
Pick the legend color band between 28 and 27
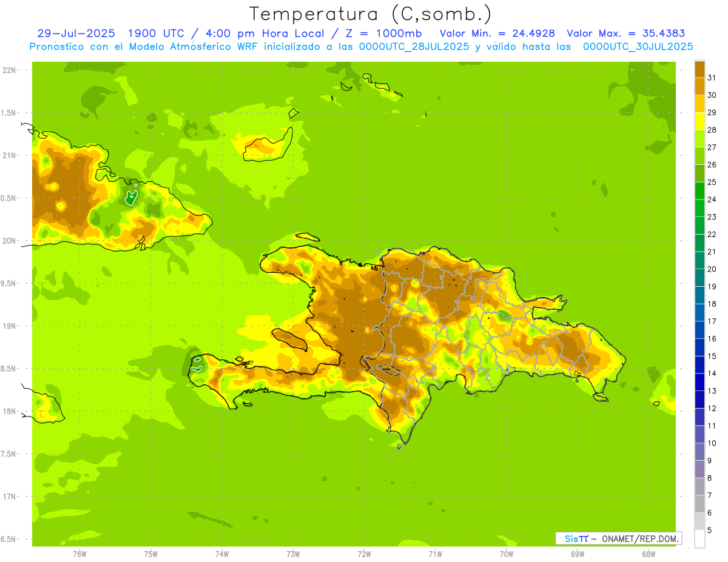(x=699, y=138)
